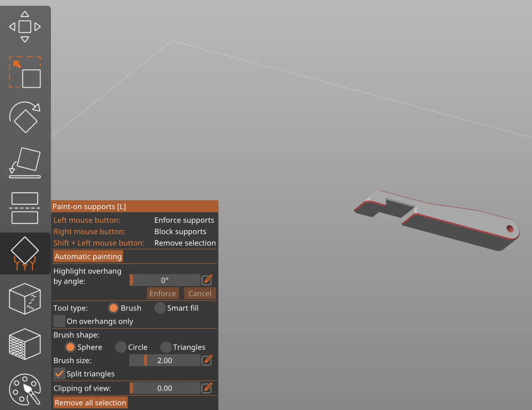Click the 'Right mouse button:' label

click(x=89, y=231)
